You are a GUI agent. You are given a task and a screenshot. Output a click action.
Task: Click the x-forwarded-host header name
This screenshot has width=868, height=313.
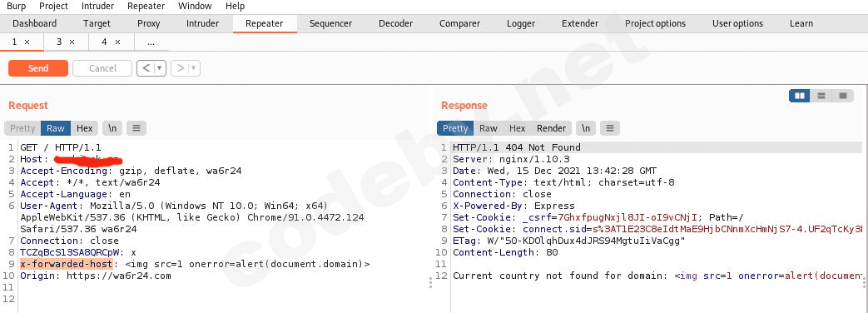67,264
